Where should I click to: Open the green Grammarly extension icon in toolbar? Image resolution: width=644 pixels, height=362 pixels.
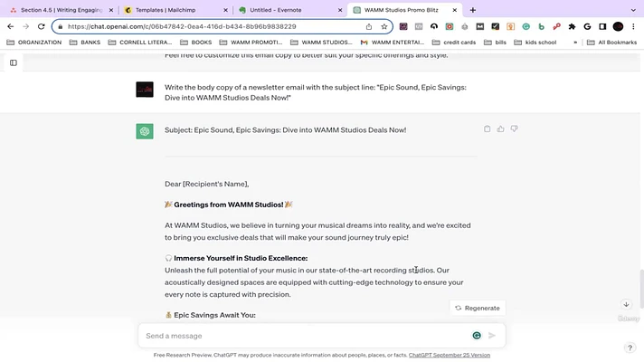pyautogui.click(x=526, y=27)
